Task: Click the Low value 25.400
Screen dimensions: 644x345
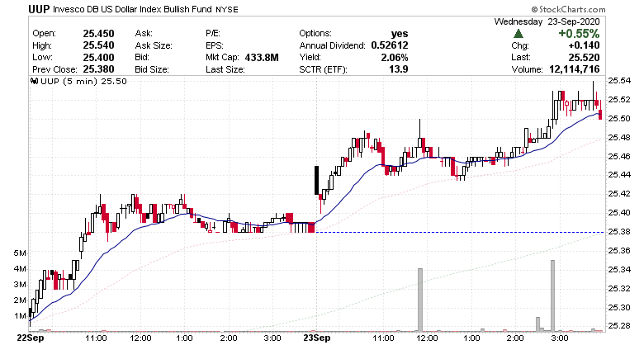Action: [98, 57]
